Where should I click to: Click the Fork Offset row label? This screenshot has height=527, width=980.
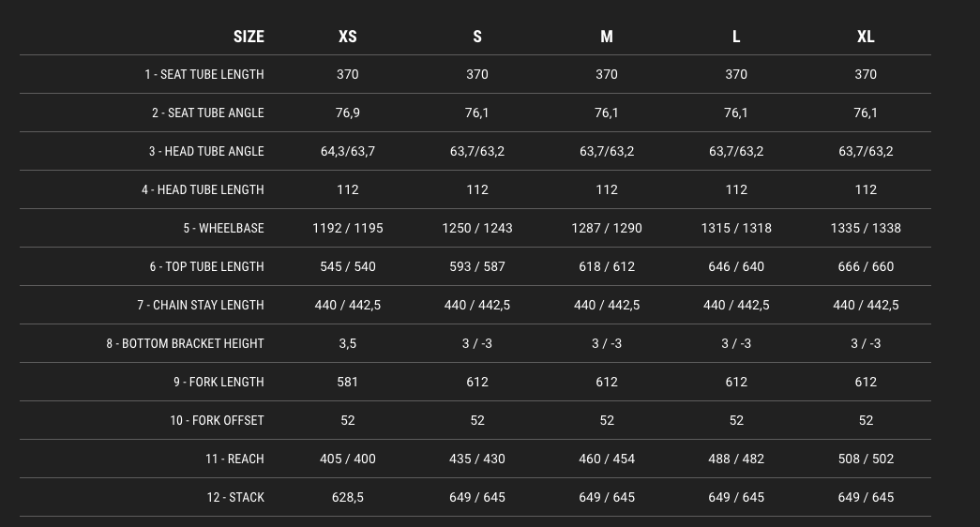pyautogui.click(x=217, y=421)
